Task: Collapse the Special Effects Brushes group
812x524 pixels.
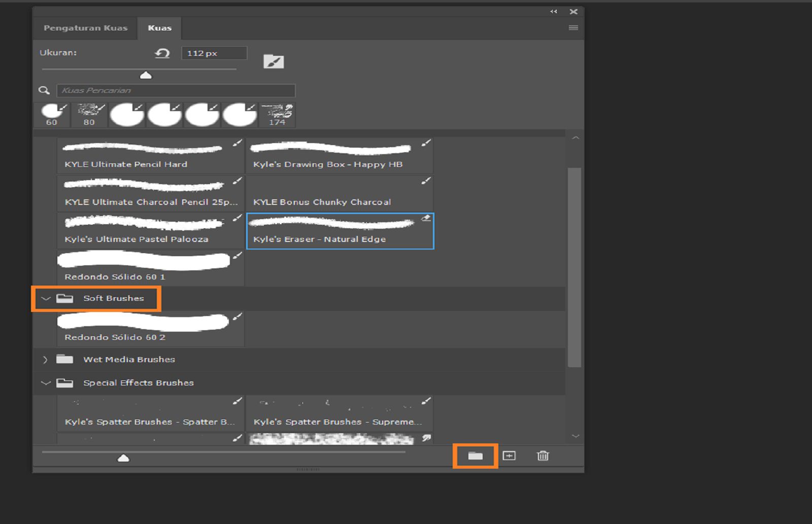Action: [46, 382]
